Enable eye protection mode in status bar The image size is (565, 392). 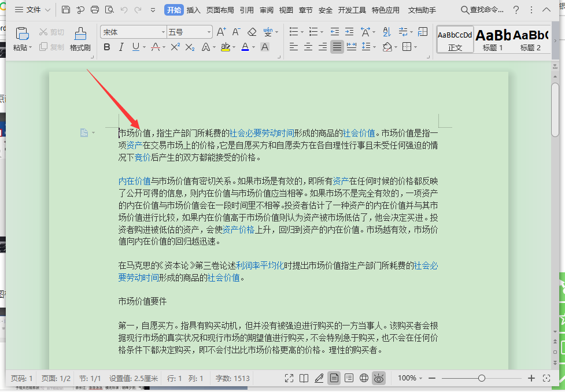379,378
